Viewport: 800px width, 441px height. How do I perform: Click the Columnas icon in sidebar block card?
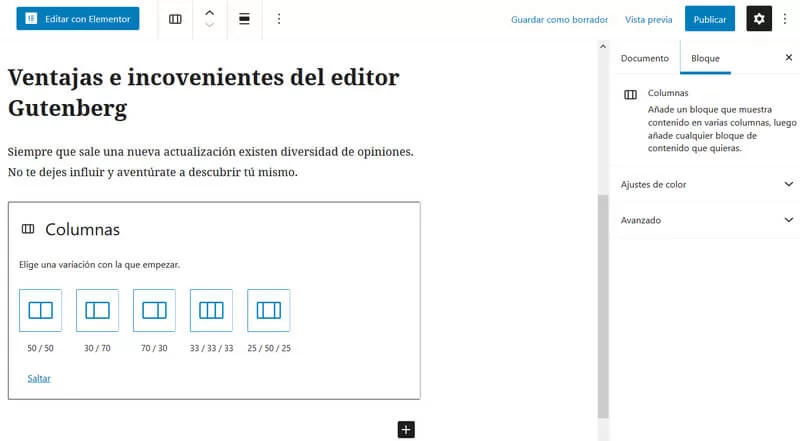631,94
